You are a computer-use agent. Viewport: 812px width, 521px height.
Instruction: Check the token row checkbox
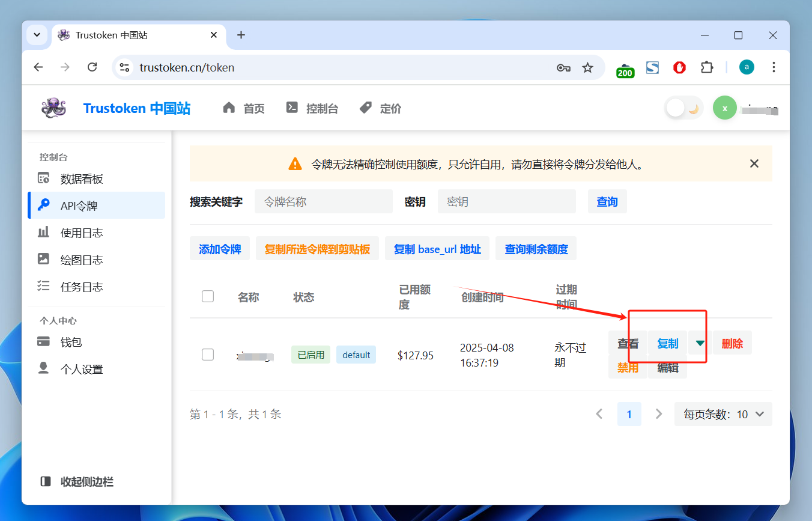click(208, 355)
